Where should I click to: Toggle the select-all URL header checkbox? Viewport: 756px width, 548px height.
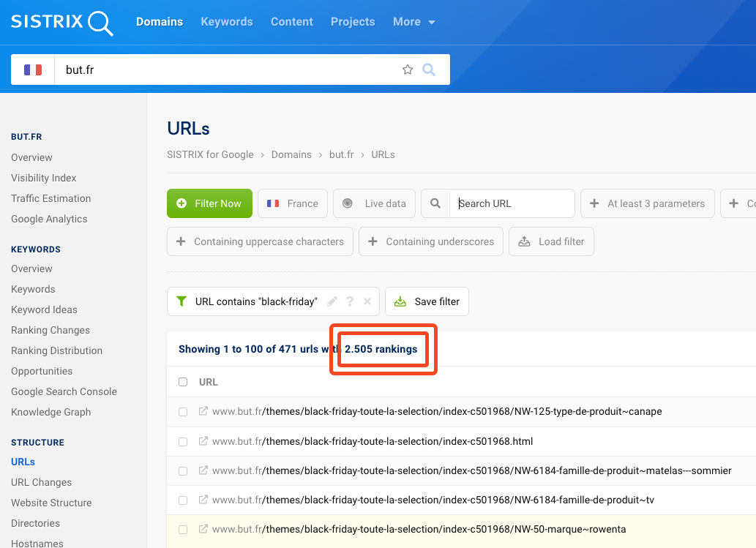coord(183,382)
